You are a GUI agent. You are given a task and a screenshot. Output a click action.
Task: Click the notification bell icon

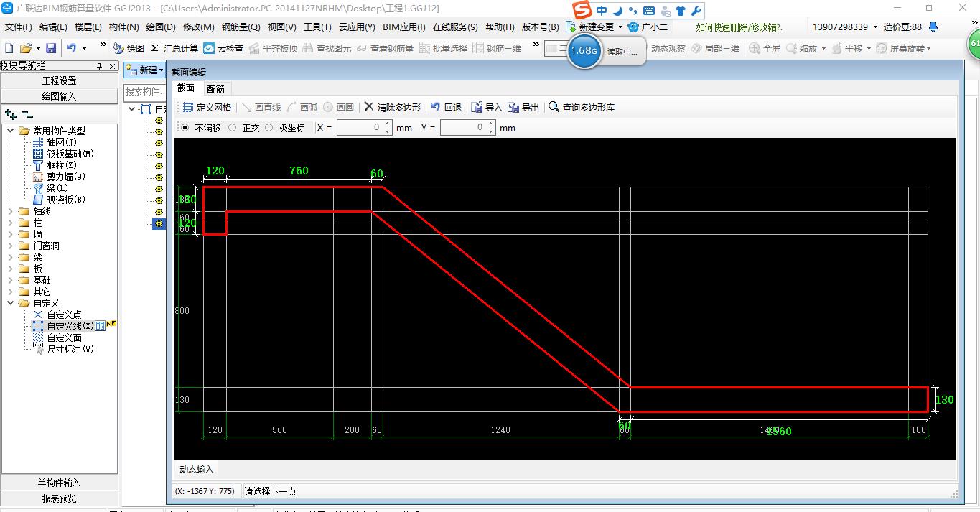click(933, 27)
